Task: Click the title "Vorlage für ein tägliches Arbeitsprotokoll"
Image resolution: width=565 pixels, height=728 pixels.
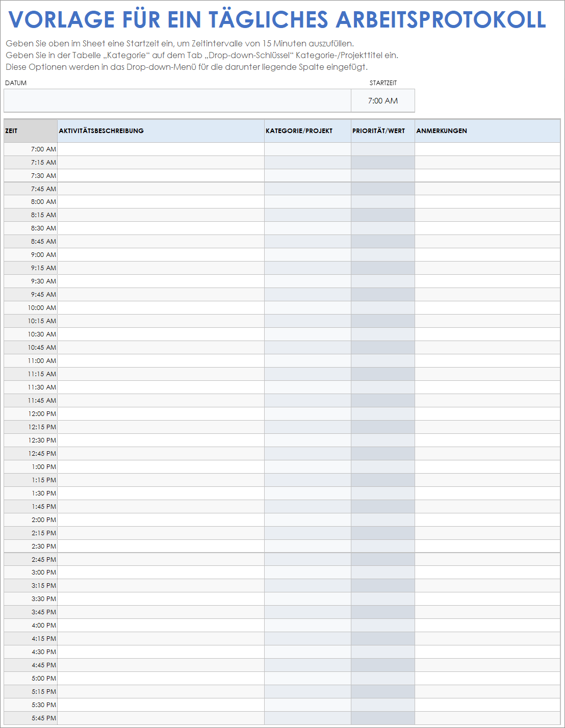Action: [277, 20]
